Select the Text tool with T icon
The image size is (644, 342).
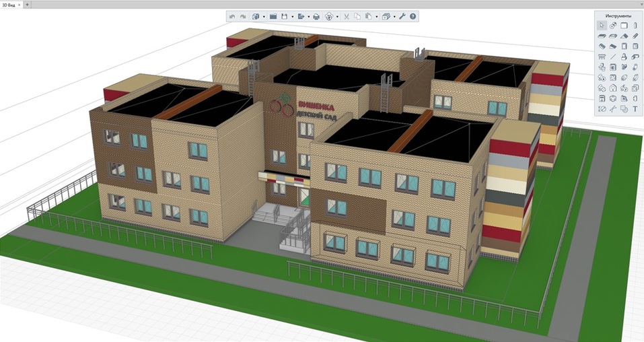635,109
